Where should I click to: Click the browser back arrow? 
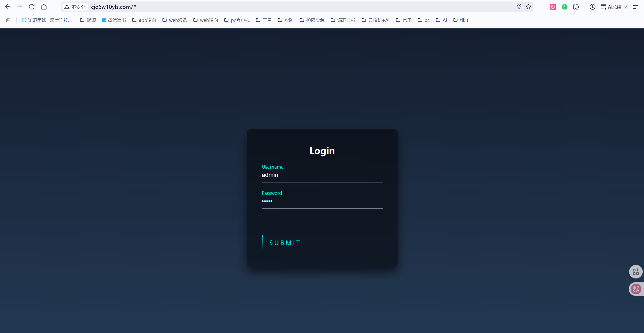pyautogui.click(x=8, y=7)
